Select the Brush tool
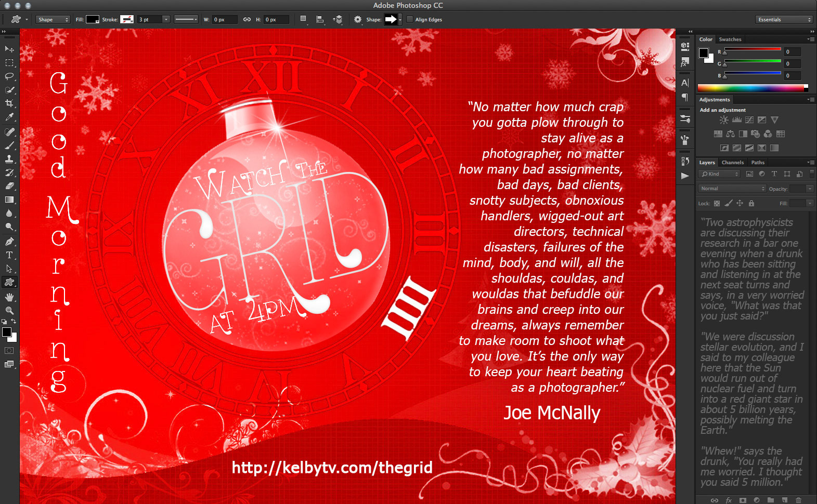The height and width of the screenshot is (504, 817). 9,145
